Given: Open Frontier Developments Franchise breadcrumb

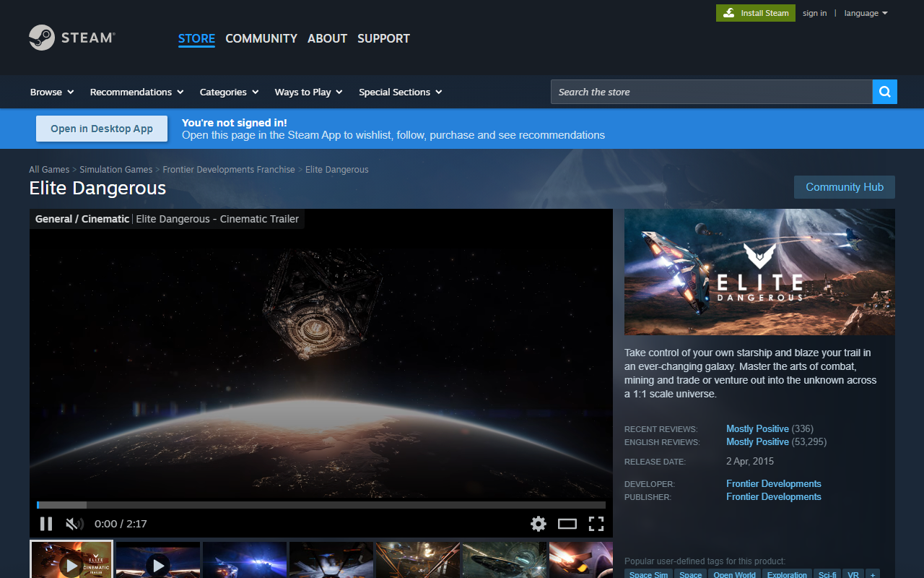Looking at the screenshot, I should [x=229, y=169].
